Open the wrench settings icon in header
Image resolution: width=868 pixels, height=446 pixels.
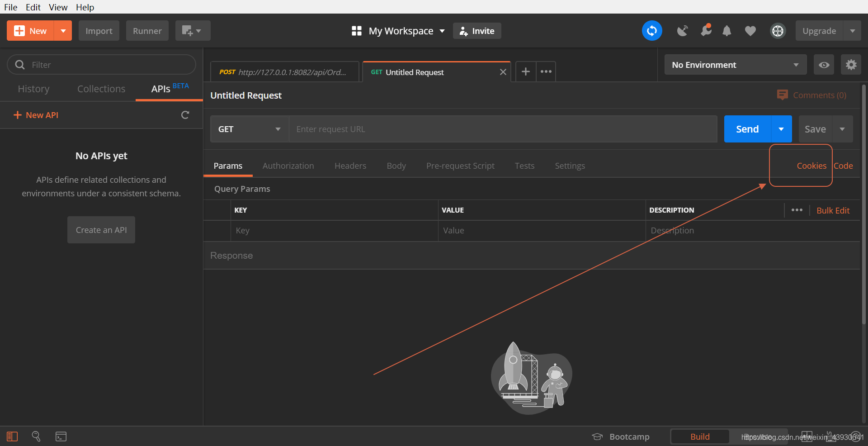pyautogui.click(x=706, y=30)
